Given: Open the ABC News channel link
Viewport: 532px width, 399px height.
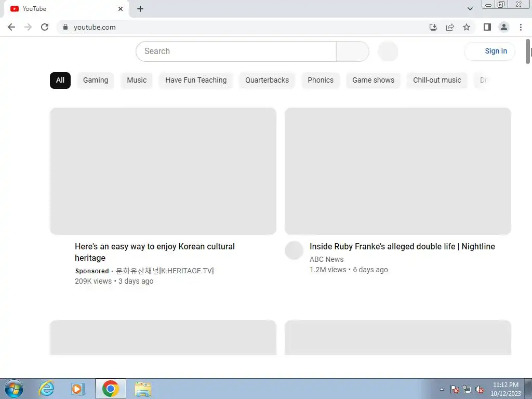Looking at the screenshot, I should [x=326, y=259].
